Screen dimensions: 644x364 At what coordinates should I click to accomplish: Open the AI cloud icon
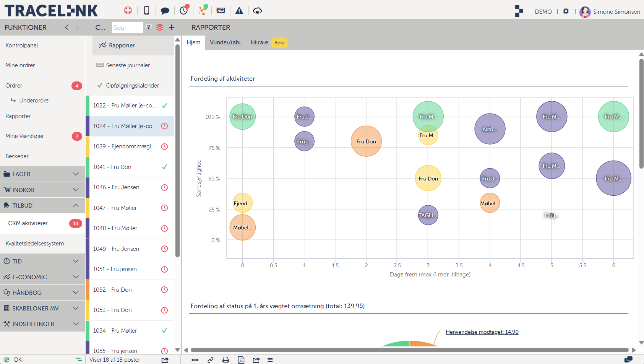click(258, 11)
